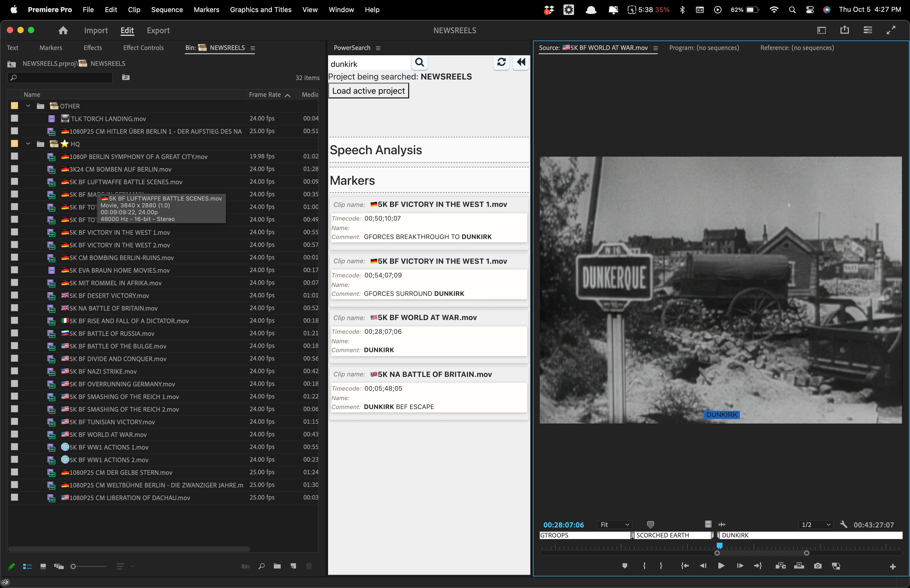
Task: Toggle label box for TLK TORCH LANDING.mov
Action: (14, 118)
